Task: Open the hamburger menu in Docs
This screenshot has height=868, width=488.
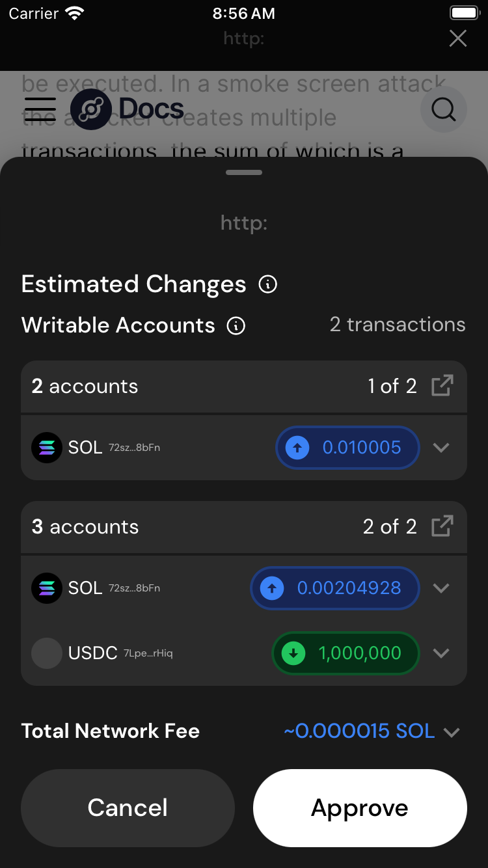Action: (x=40, y=109)
